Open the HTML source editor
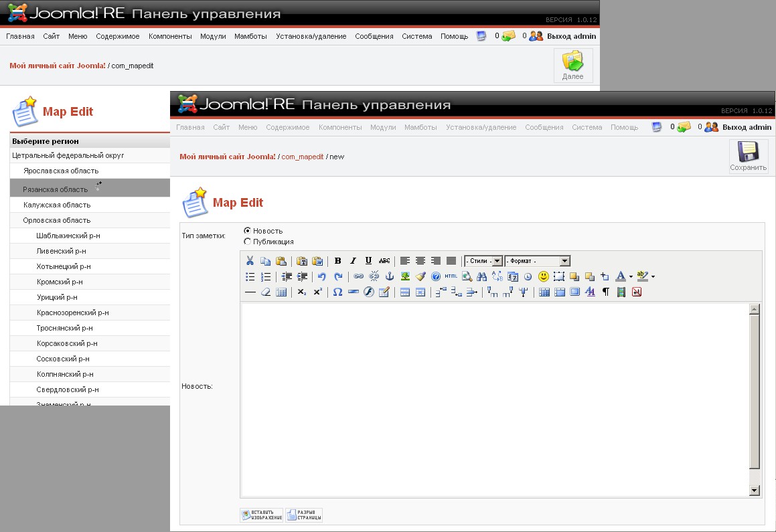This screenshot has height=532, width=776. (x=451, y=276)
